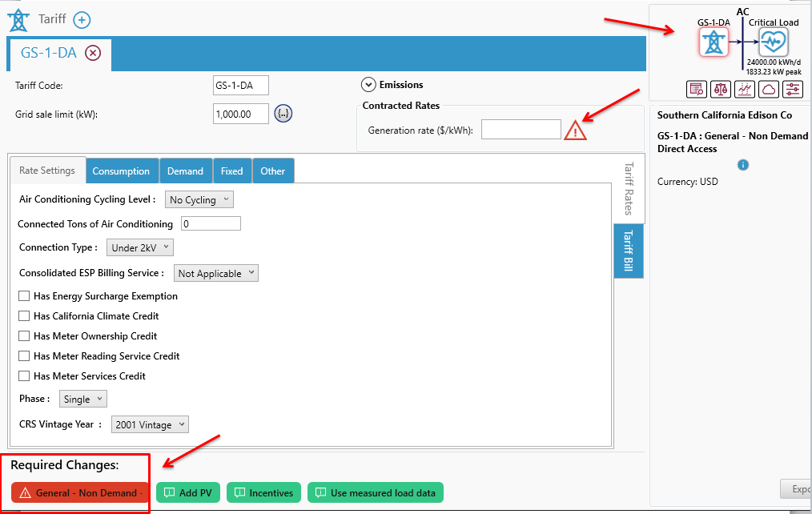Open grid sale limit sensitivity braces button
The image size is (812, 514).
pos(283,114)
